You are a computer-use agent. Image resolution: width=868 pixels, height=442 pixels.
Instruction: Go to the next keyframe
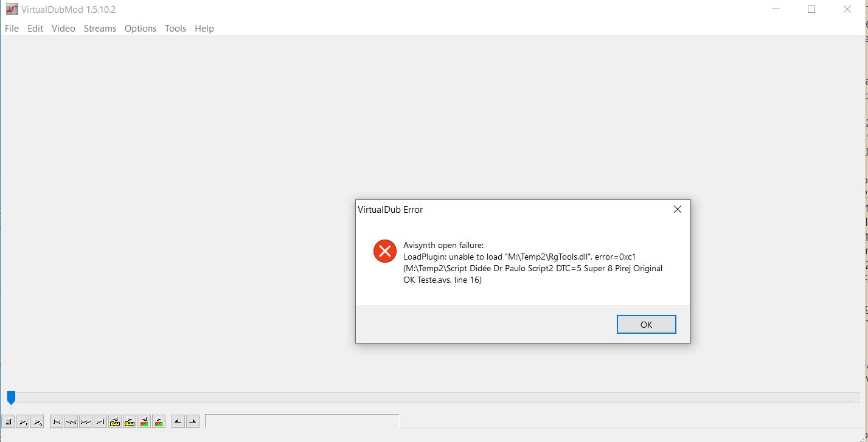click(130, 421)
